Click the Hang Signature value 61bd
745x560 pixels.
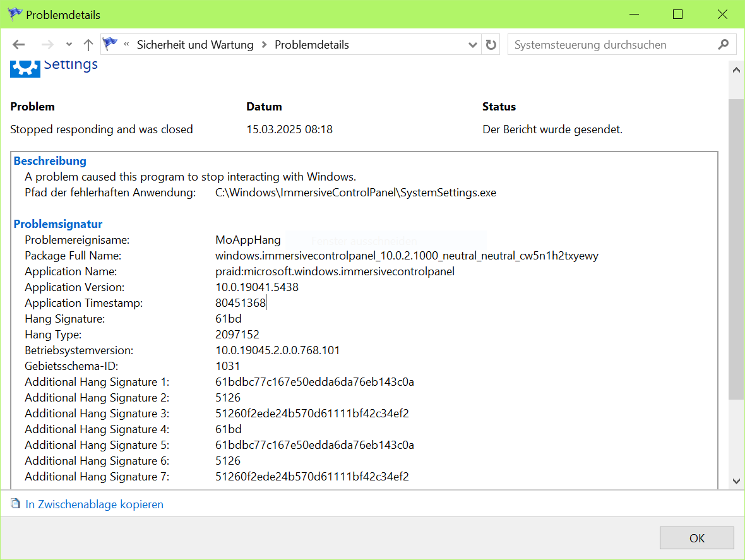pyautogui.click(x=229, y=319)
